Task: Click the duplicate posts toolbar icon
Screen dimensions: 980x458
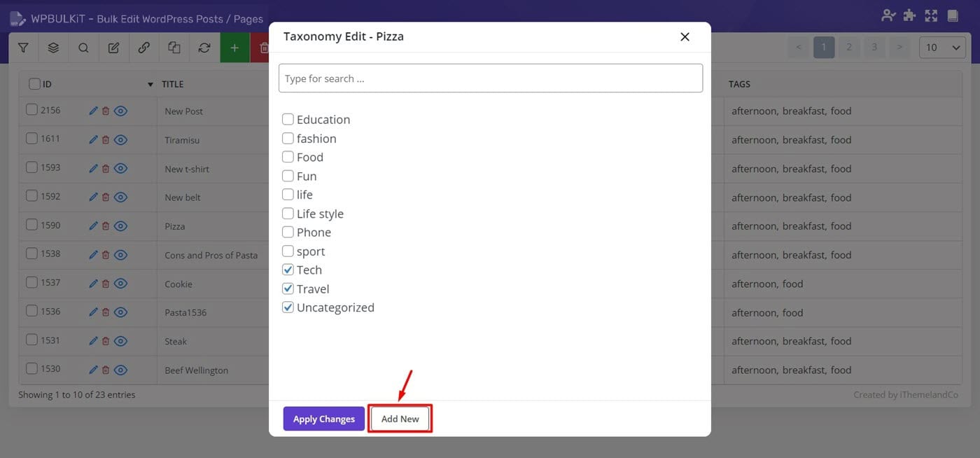Action: [174, 47]
